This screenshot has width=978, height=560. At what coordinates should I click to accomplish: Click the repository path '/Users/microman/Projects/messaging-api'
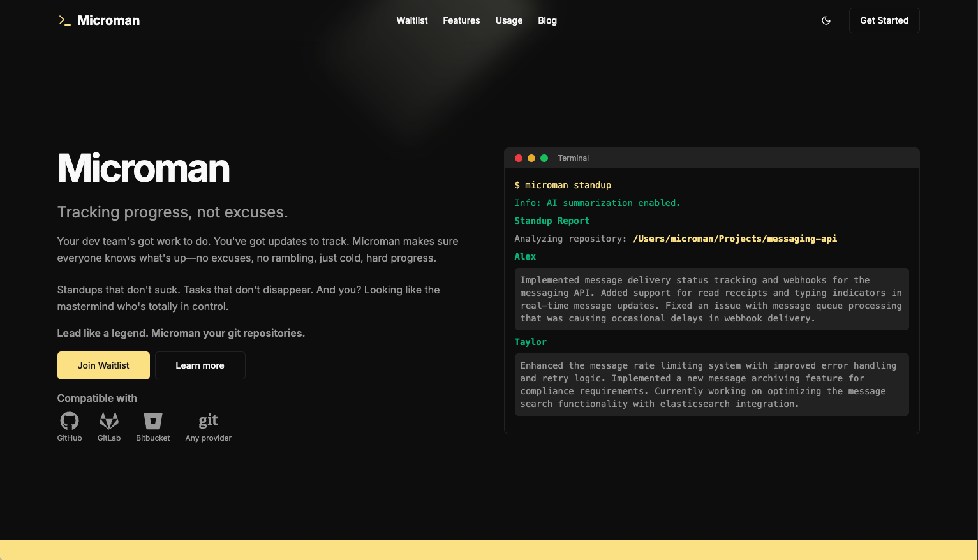coord(735,239)
